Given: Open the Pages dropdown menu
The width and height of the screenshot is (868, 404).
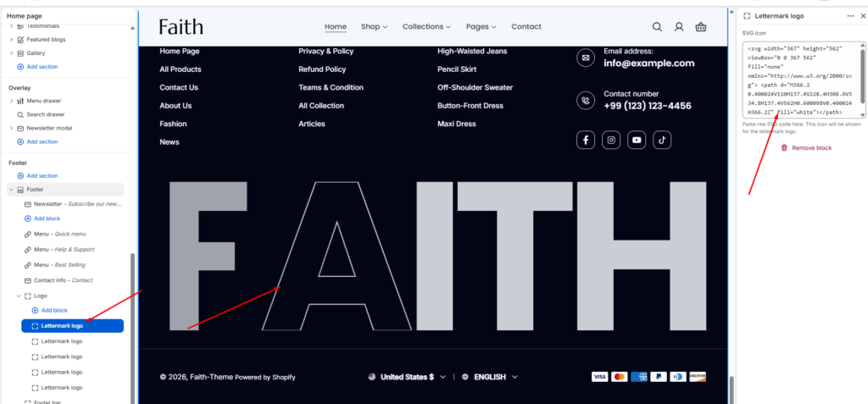Looking at the screenshot, I should point(481,26).
